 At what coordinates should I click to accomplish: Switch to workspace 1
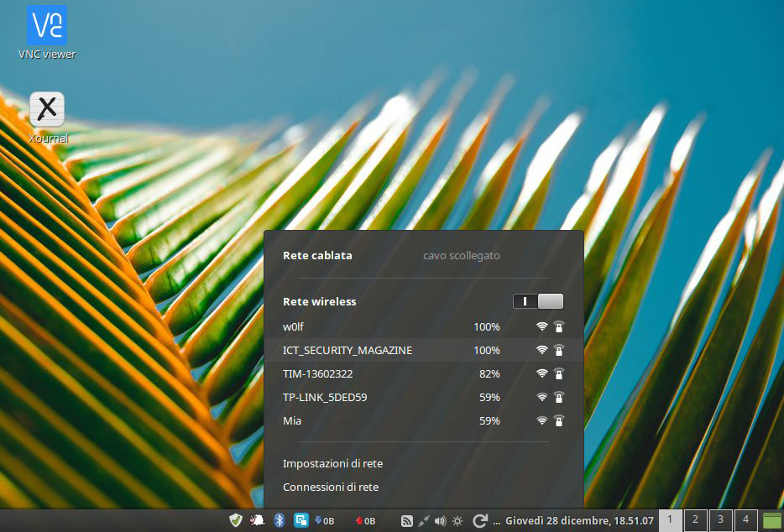(x=670, y=520)
